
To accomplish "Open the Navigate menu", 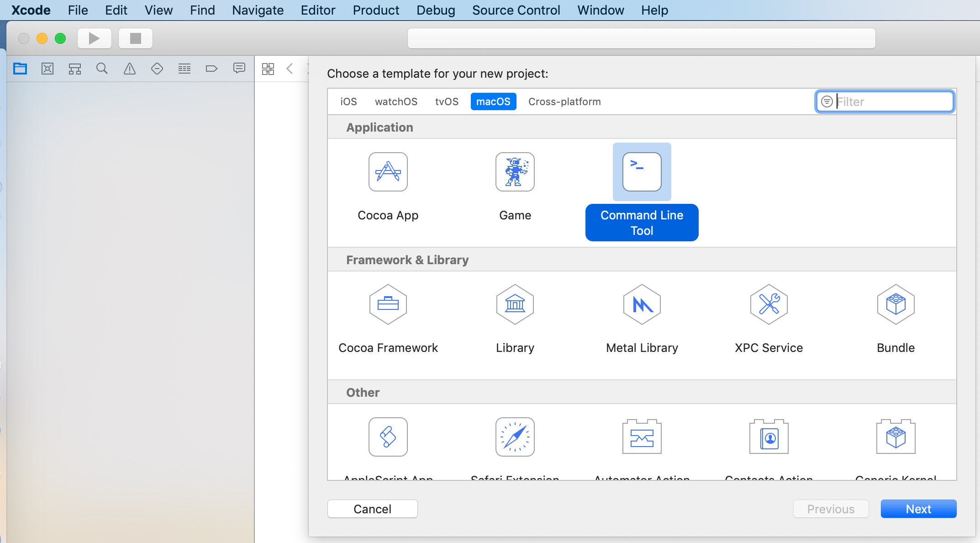I will click(258, 10).
